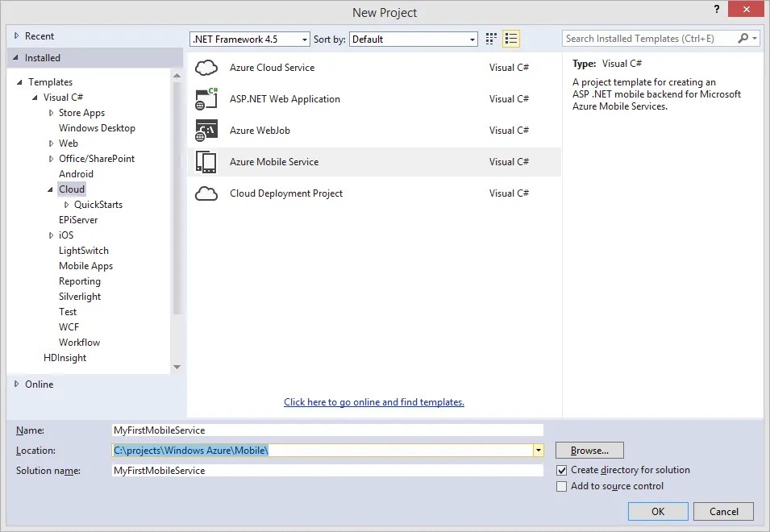Screen dimensions: 770x532
Task: Select the Cloud Deployment Project template name
Action: point(286,193)
